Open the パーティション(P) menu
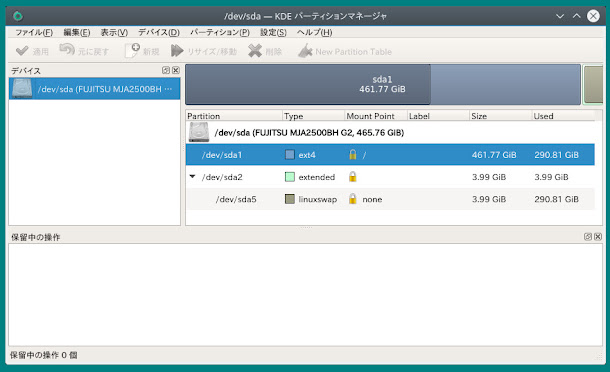Viewport: 610px width, 372px height. tap(220, 32)
